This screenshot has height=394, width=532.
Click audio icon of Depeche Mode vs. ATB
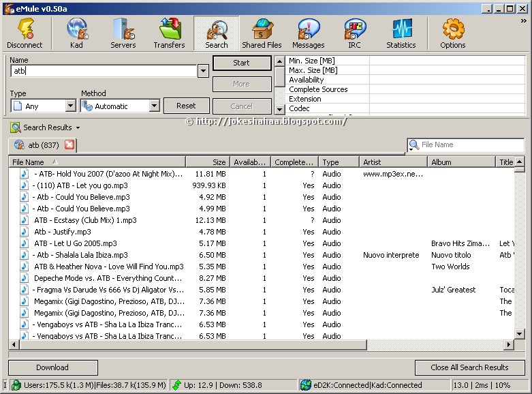click(24, 278)
